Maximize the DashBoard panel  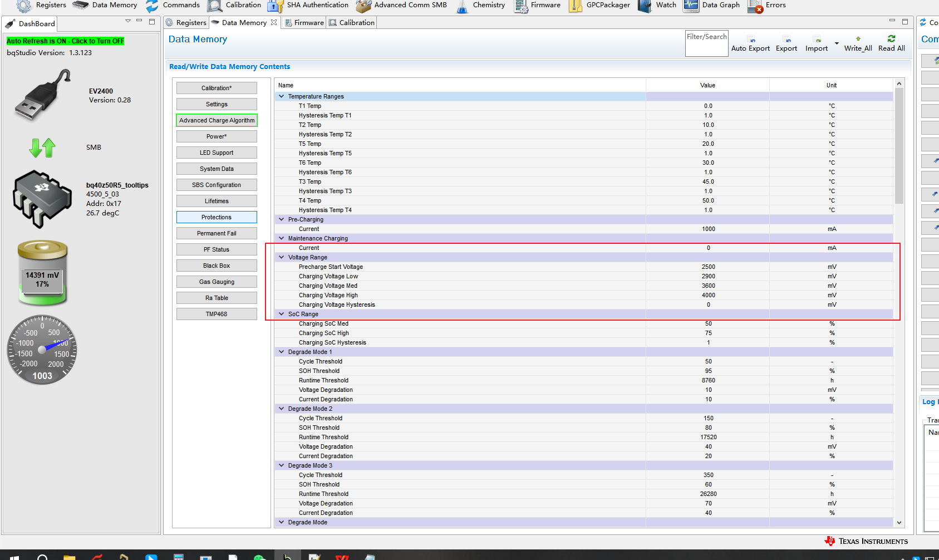coord(152,21)
